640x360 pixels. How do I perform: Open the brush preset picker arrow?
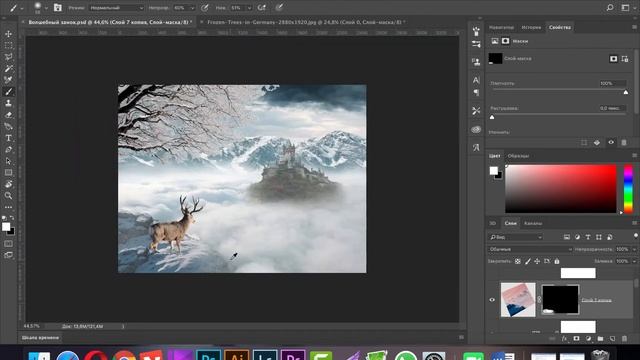[x=46, y=8]
